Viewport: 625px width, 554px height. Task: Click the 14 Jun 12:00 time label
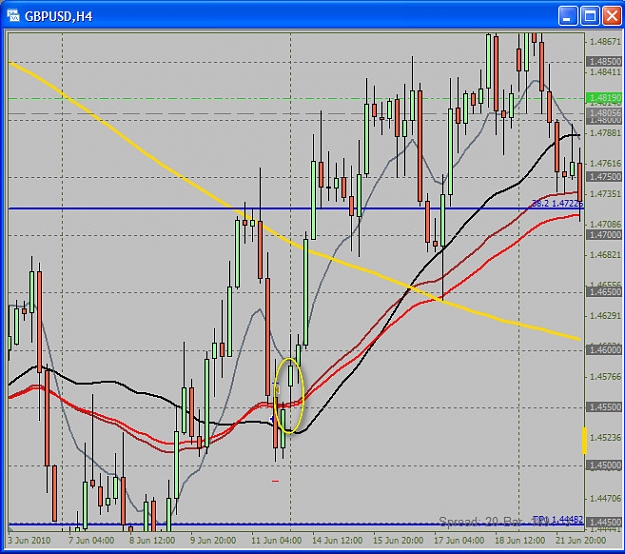(x=337, y=540)
